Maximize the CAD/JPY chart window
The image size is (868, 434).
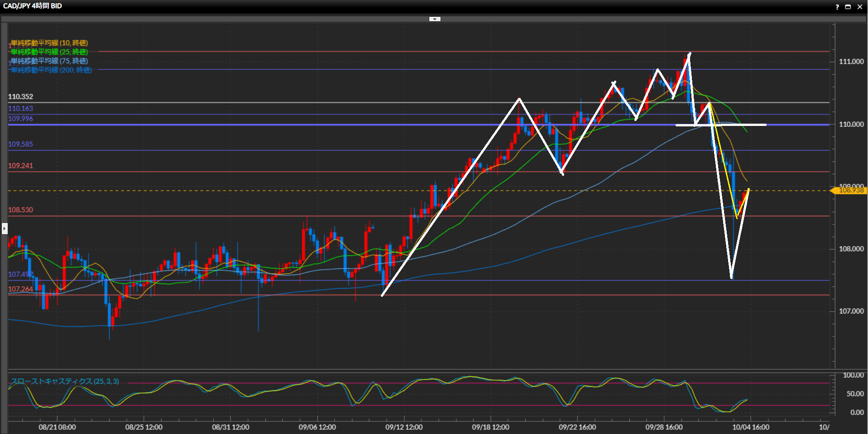848,7
